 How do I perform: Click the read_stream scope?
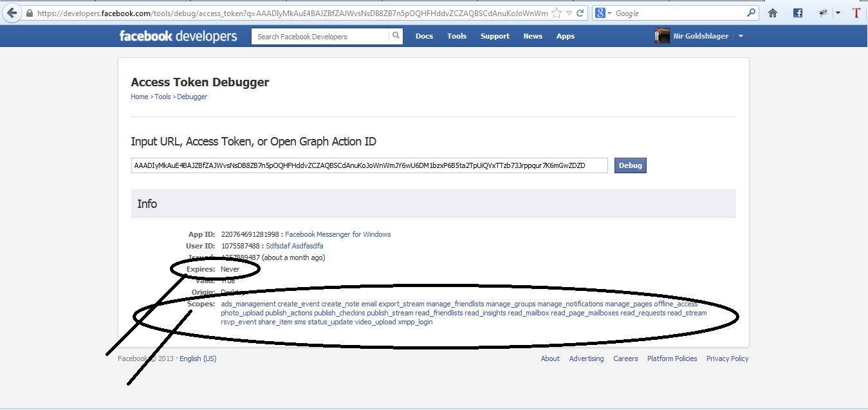pyautogui.click(x=687, y=313)
